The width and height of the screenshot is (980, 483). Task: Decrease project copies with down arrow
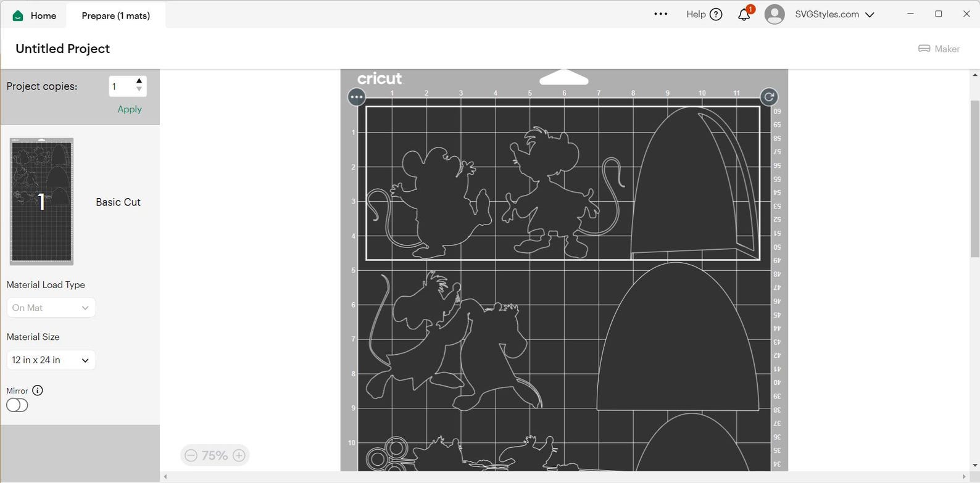point(139,89)
